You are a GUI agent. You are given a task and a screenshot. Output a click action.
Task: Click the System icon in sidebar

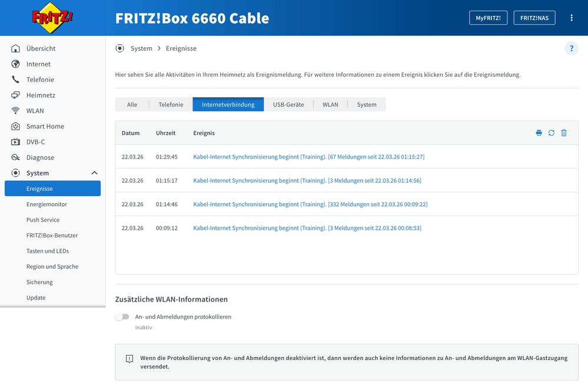pos(15,173)
